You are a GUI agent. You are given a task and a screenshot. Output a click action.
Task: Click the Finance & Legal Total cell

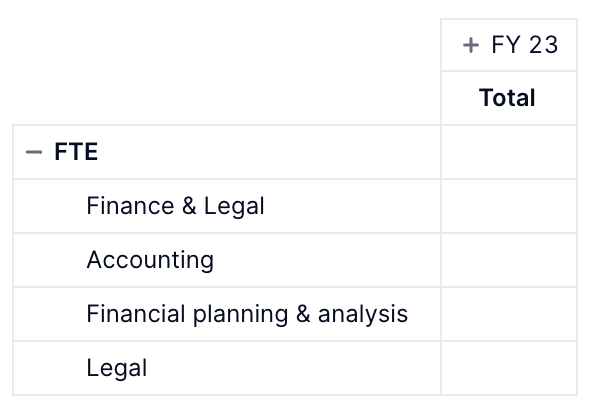[x=509, y=206]
